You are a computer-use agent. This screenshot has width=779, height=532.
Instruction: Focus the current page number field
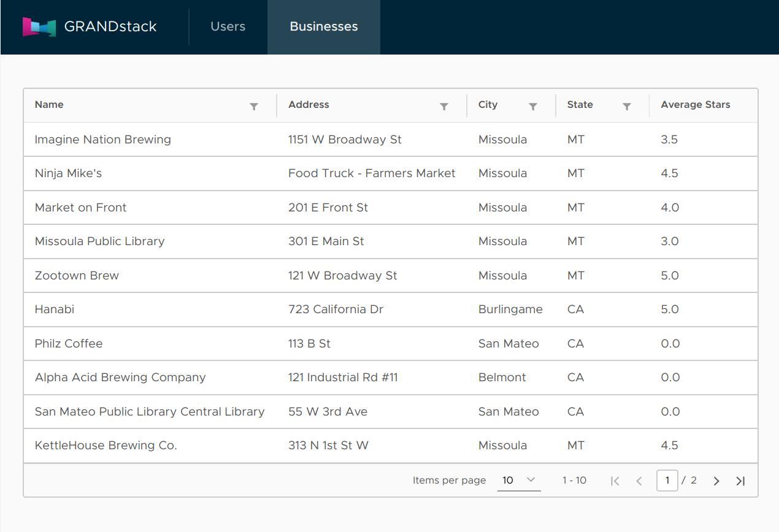click(667, 481)
